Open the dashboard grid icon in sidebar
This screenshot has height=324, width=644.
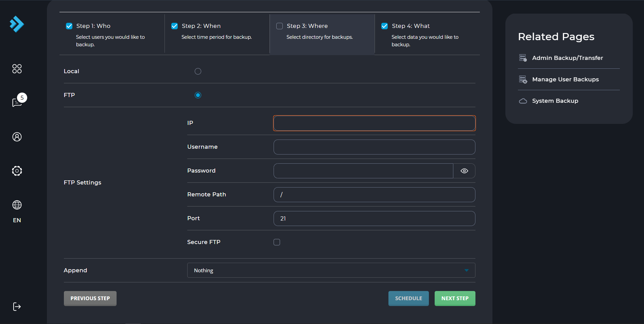(17, 69)
